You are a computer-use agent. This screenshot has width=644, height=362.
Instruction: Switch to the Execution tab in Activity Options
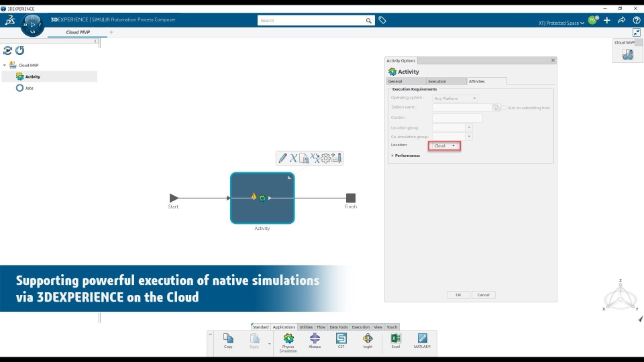pyautogui.click(x=447, y=81)
